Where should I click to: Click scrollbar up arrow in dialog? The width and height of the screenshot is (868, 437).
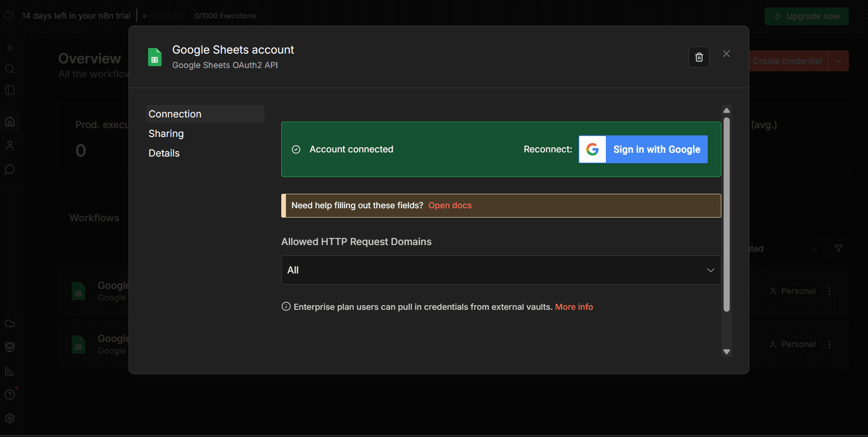[x=726, y=110]
